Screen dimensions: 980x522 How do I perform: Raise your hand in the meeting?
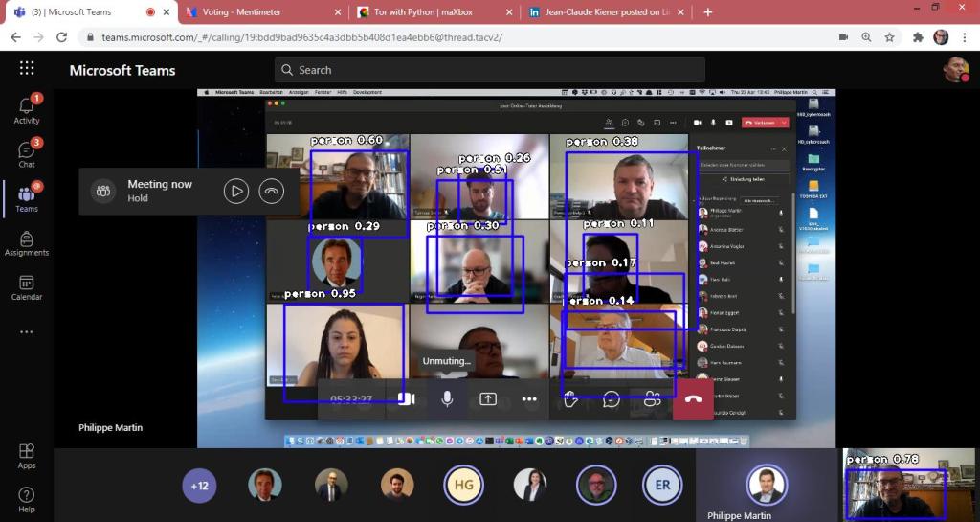pyautogui.click(x=570, y=399)
